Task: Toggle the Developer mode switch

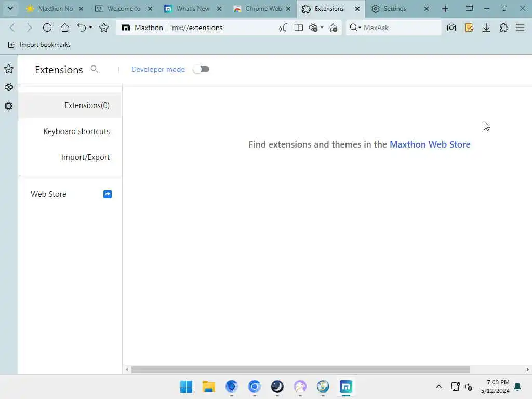Action: click(x=201, y=69)
